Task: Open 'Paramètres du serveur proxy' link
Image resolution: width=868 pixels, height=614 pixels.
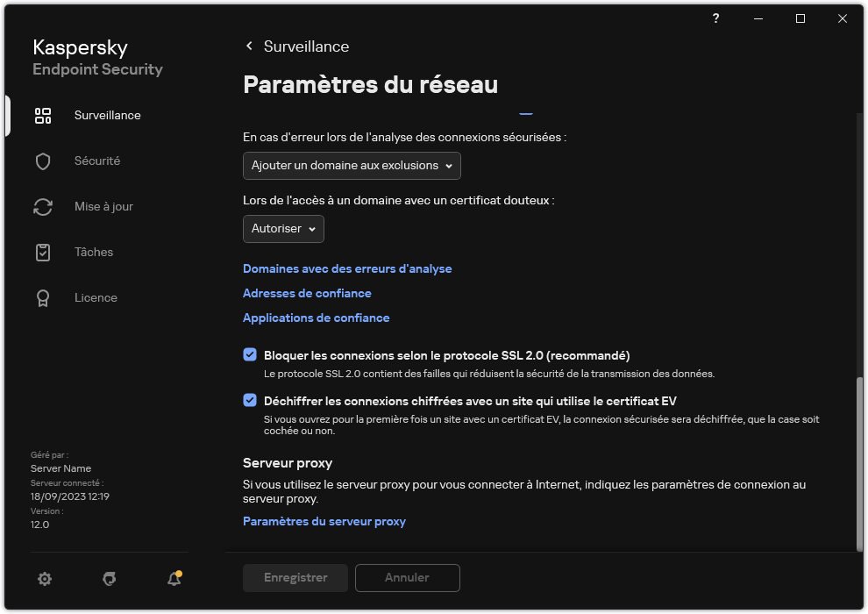Action: click(x=324, y=521)
